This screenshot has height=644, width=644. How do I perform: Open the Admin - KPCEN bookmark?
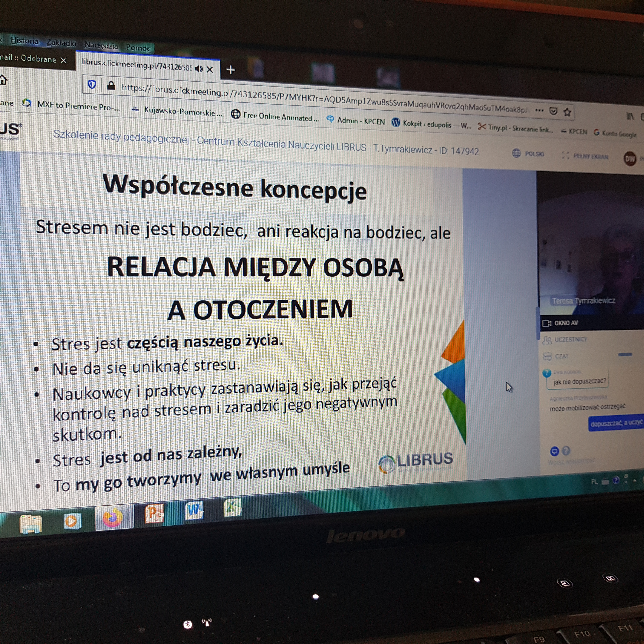click(x=356, y=120)
